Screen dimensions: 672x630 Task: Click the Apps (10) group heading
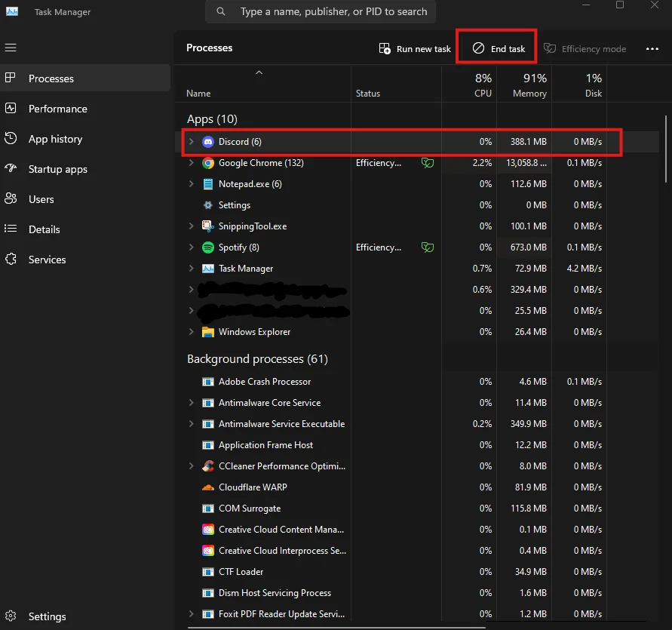point(212,119)
